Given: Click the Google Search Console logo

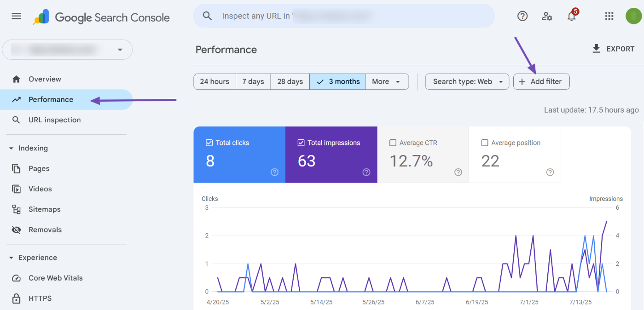Looking at the screenshot, I should click(x=101, y=17).
